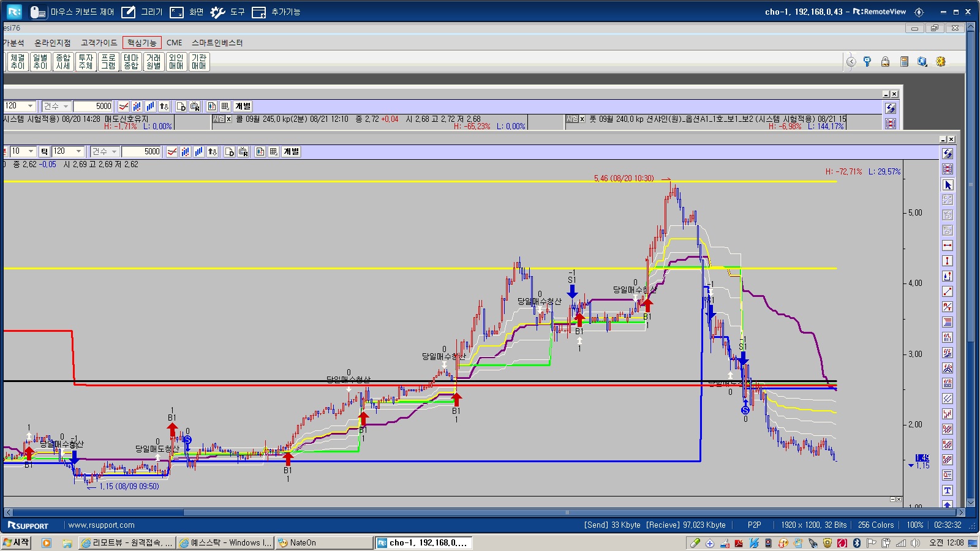Click the chart horizontal scrollbar thumb

98,512
